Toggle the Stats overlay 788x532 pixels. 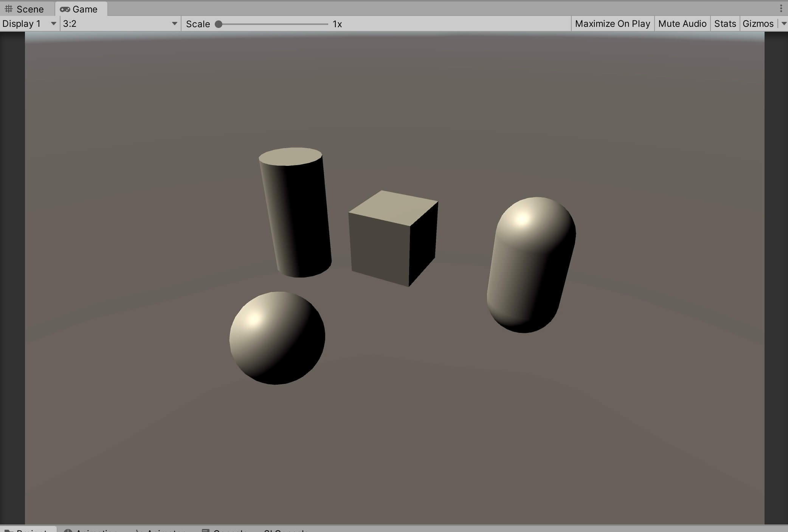725,24
